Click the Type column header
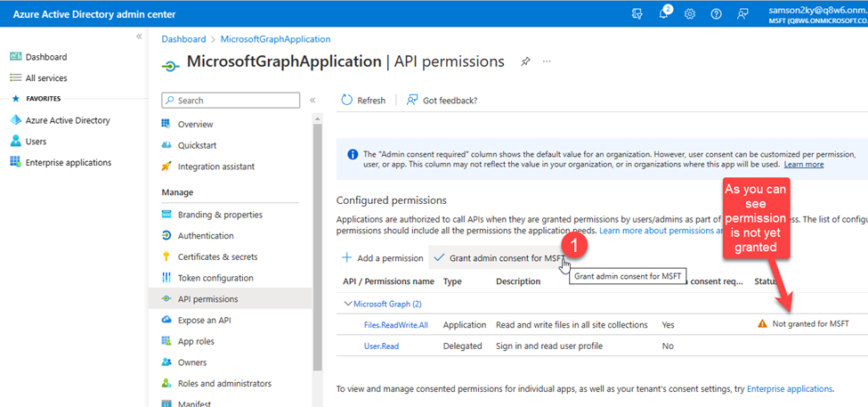This screenshot has height=407, width=868. (452, 281)
